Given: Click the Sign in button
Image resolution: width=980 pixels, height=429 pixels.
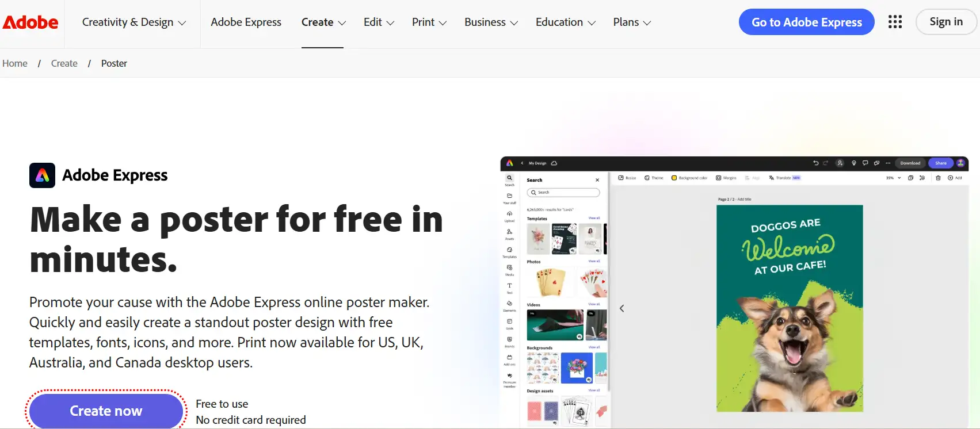Looking at the screenshot, I should pos(946,22).
